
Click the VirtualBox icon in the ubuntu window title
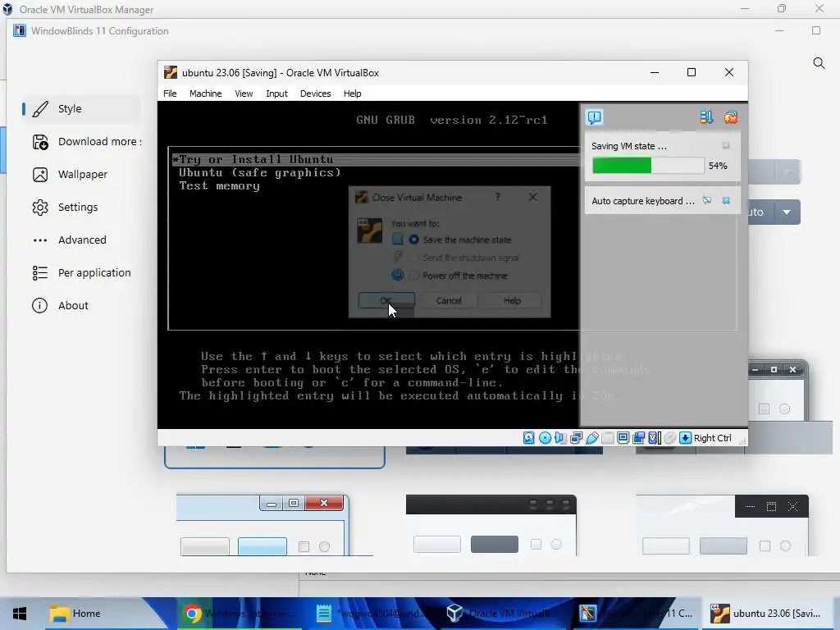(x=171, y=72)
